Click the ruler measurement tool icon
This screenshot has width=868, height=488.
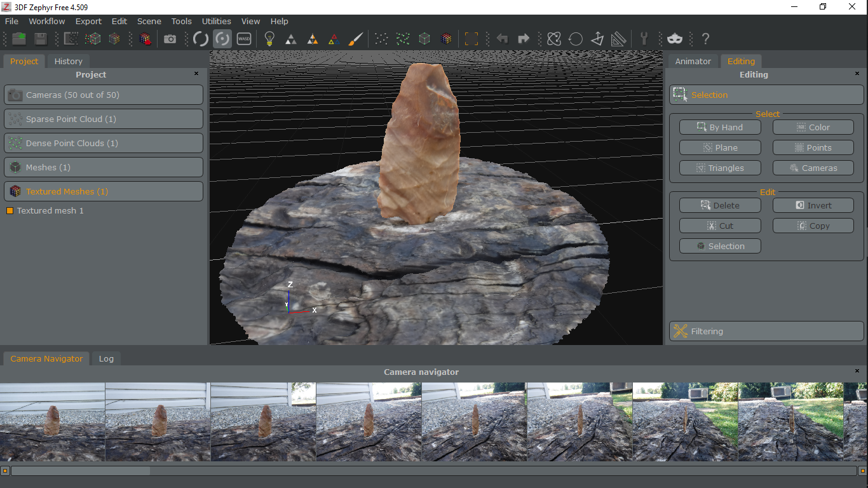pos(618,39)
